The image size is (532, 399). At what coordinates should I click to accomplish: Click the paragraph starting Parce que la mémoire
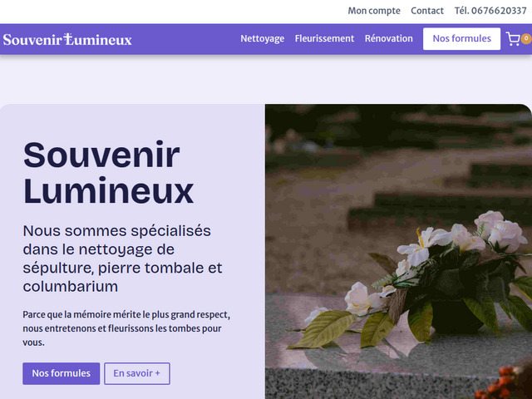126,328
